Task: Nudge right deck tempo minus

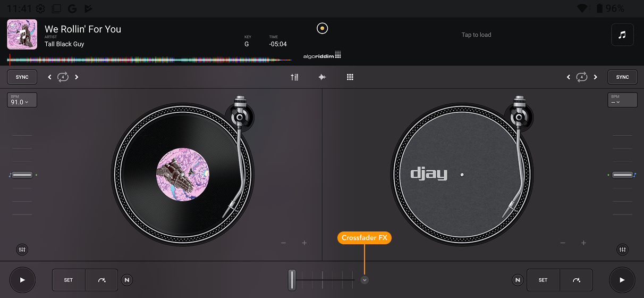Action: [563, 243]
